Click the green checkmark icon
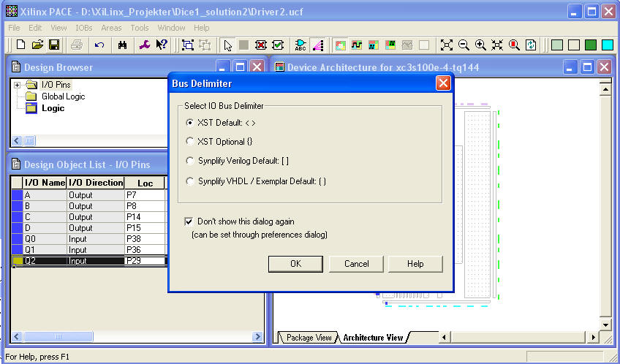 pyautogui.click(x=278, y=45)
